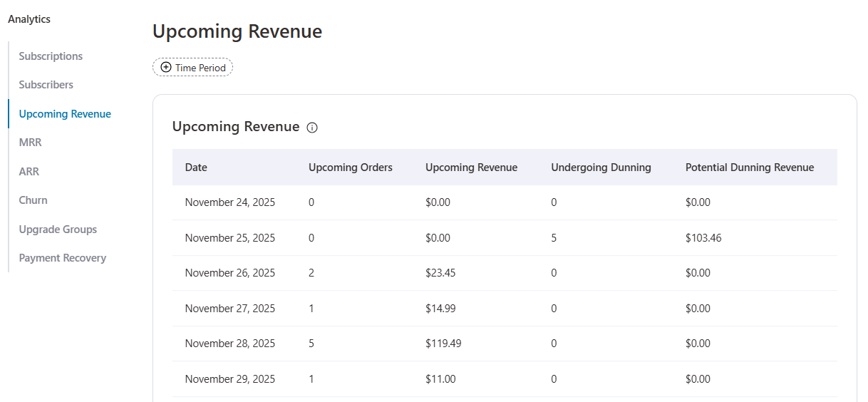Click the plus icon in Time Period filter
Screen dimensions: 868x402
coord(166,68)
